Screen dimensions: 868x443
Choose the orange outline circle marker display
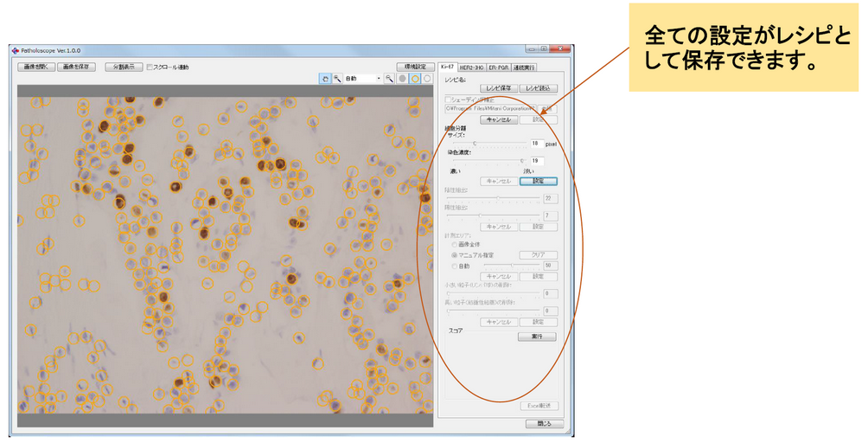[415, 80]
